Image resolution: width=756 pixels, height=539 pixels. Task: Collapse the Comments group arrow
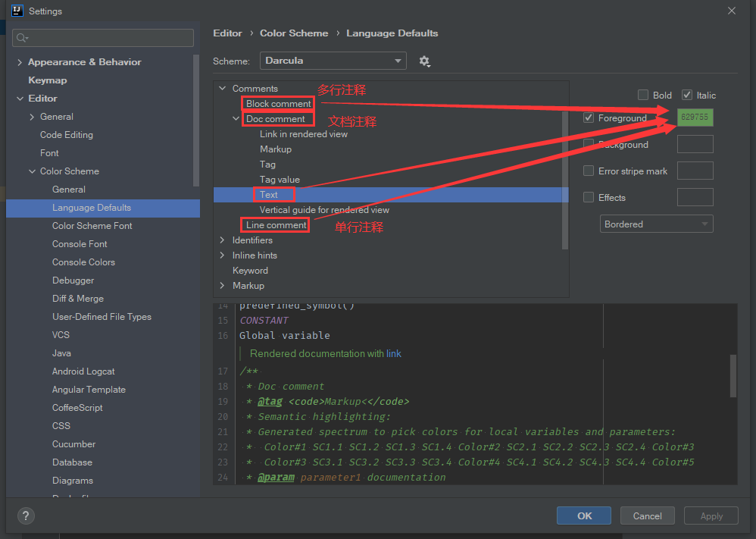(222, 88)
